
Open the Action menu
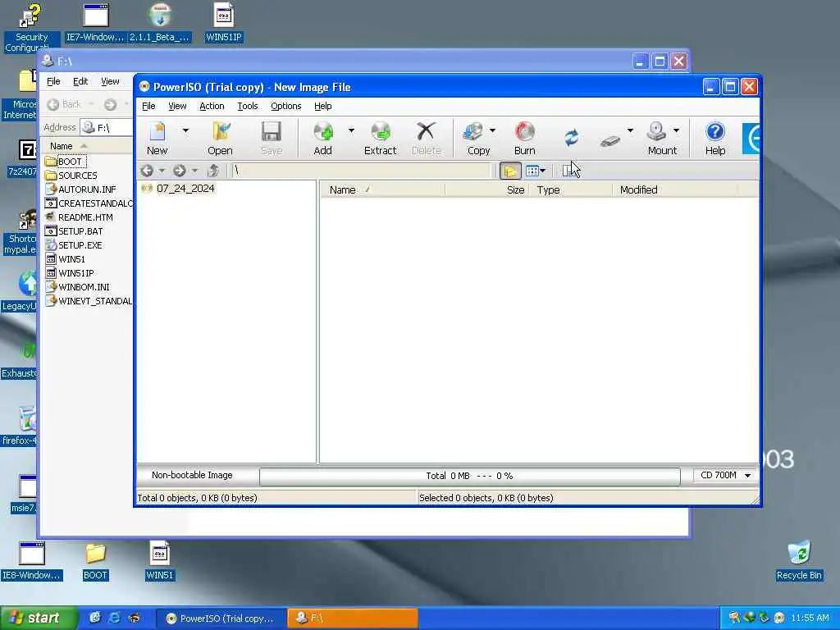point(212,106)
